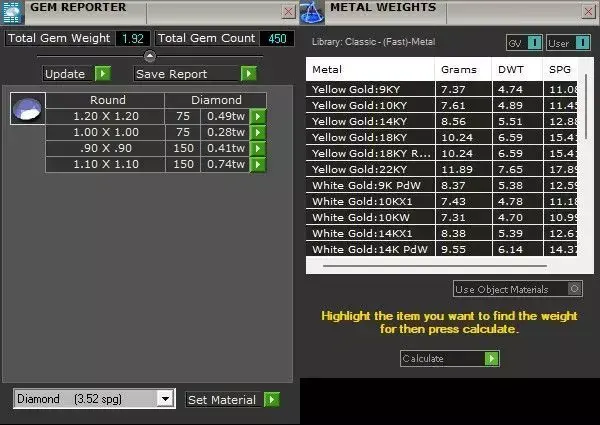The height and width of the screenshot is (425, 600).
Task: Click the DWT column header
Action: pos(517,69)
